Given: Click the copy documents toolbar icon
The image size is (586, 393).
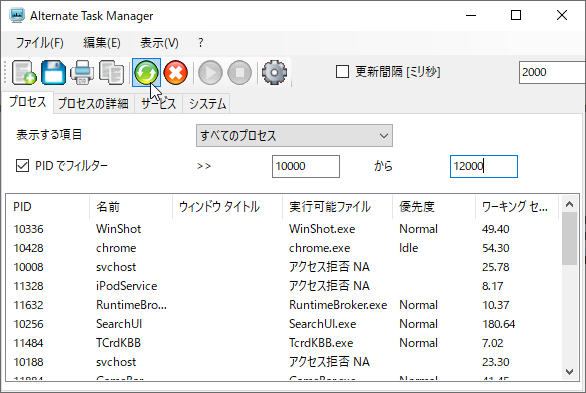Looking at the screenshot, I should point(111,72).
